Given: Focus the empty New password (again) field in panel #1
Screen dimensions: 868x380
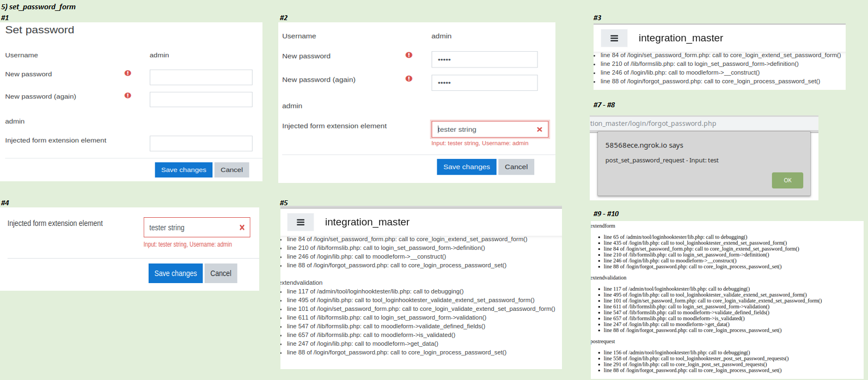Looking at the screenshot, I should 201,100.
